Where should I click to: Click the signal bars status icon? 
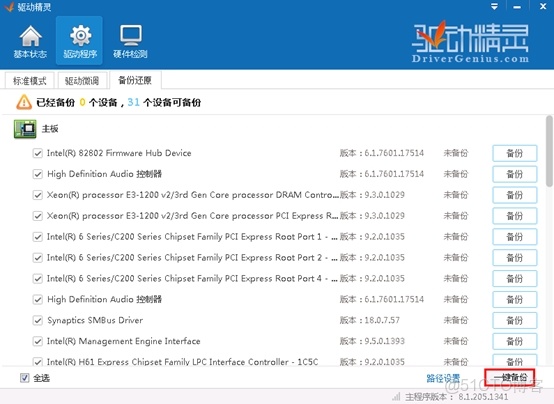[397, 397]
